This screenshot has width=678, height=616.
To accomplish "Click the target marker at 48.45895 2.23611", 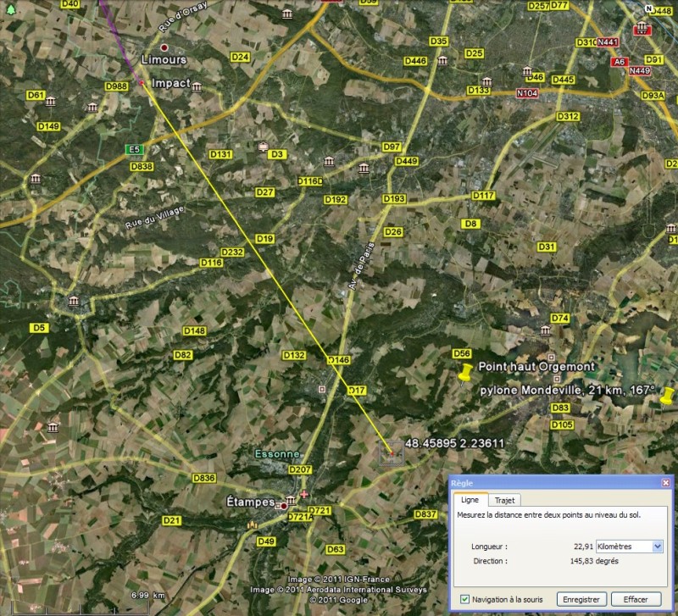I will pos(392,453).
